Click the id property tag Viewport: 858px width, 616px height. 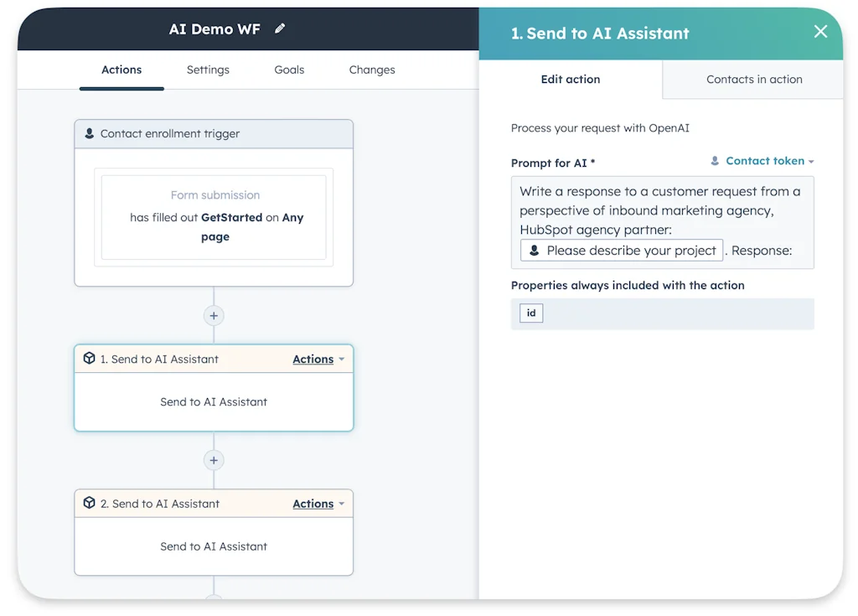[530, 313]
